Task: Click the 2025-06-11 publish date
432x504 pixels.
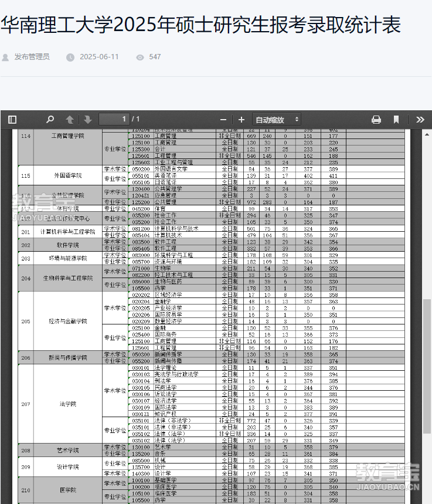Action: [x=99, y=57]
